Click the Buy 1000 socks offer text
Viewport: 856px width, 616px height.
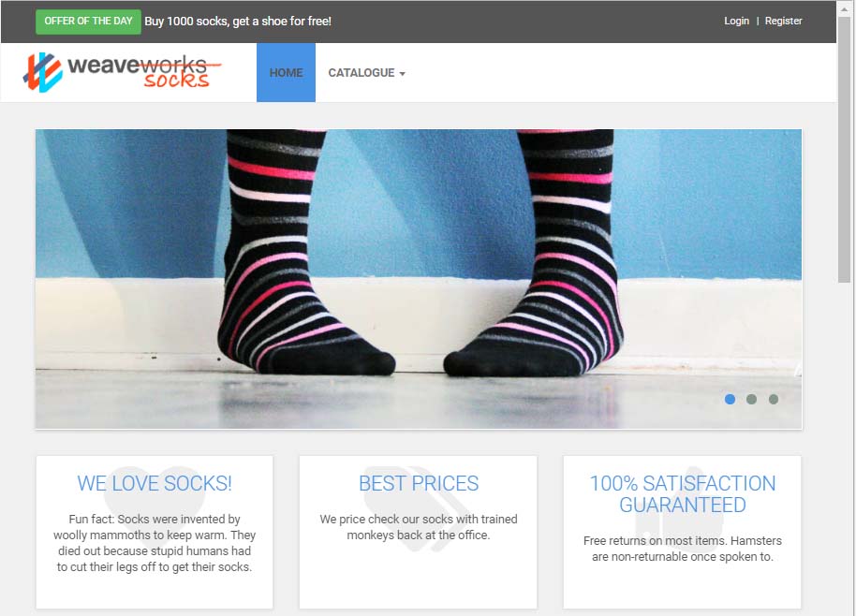pos(238,22)
